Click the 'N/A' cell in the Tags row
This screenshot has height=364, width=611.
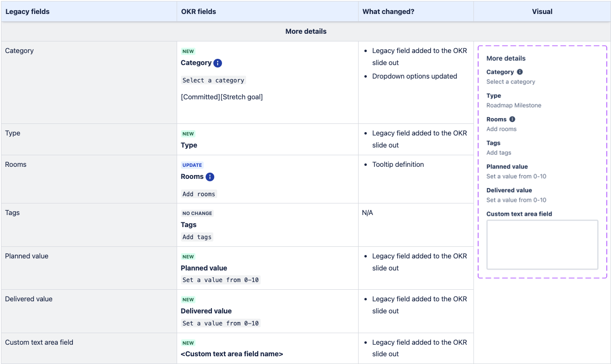(x=367, y=213)
